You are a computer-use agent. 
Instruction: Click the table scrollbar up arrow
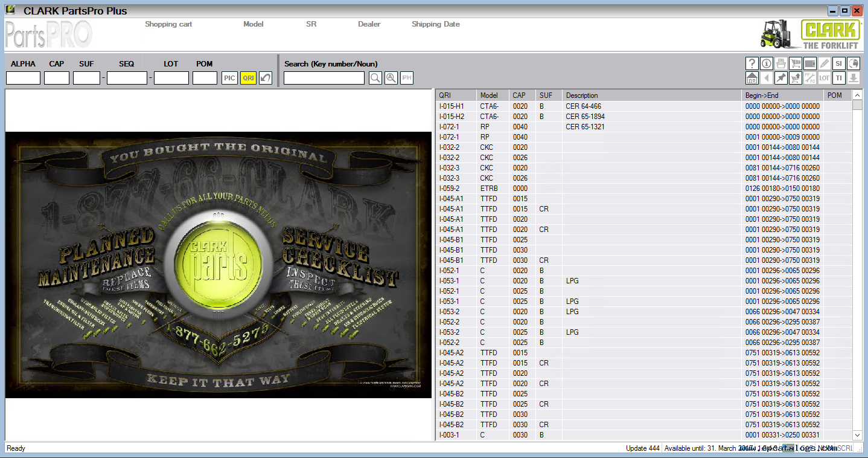tap(857, 95)
